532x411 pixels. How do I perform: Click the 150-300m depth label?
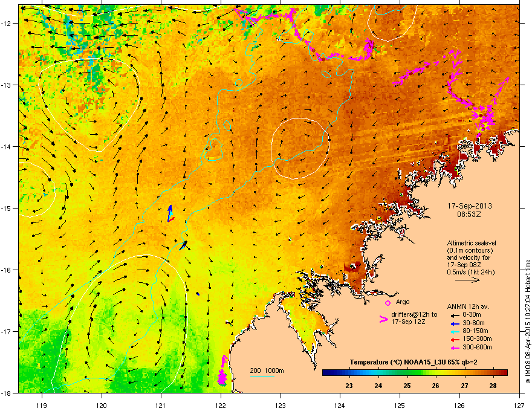pyautogui.click(x=477, y=338)
